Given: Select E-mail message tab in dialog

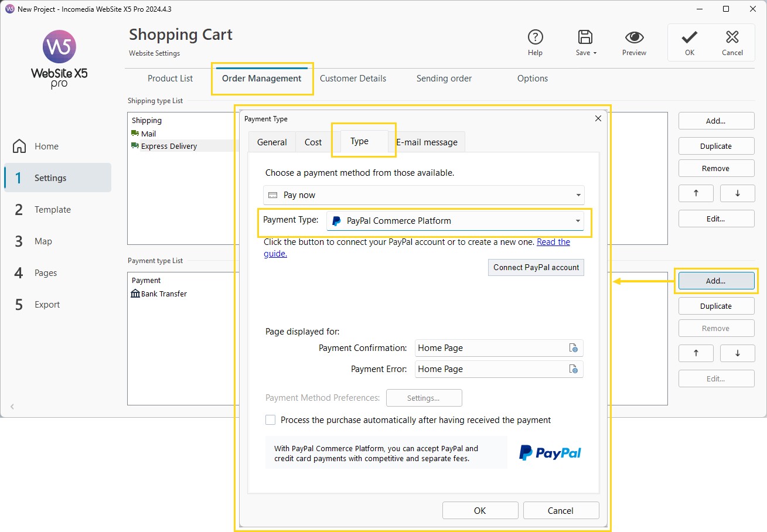Looking at the screenshot, I should click(x=427, y=142).
